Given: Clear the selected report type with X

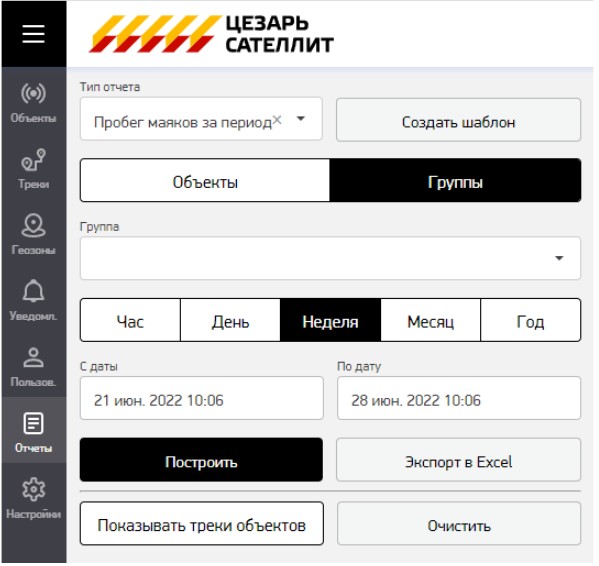Looking at the screenshot, I should click(278, 120).
